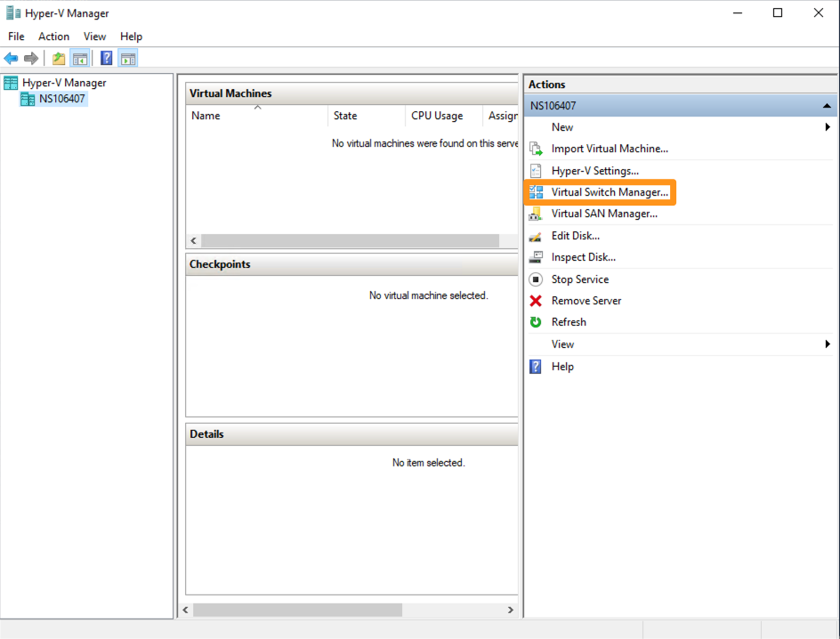Click the Virtual Switch Manager icon

536,192
